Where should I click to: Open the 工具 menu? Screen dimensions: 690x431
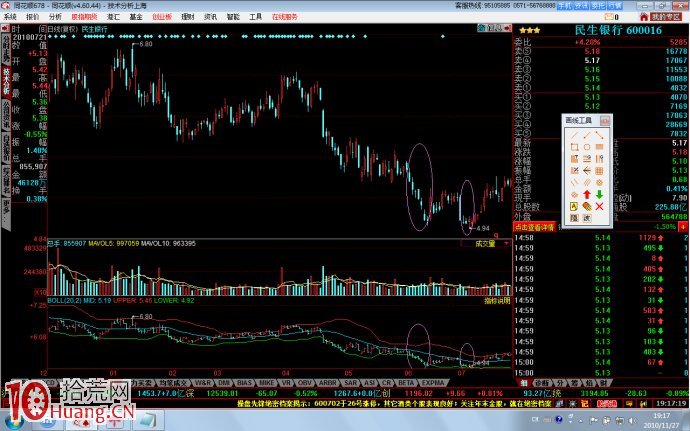[256, 17]
